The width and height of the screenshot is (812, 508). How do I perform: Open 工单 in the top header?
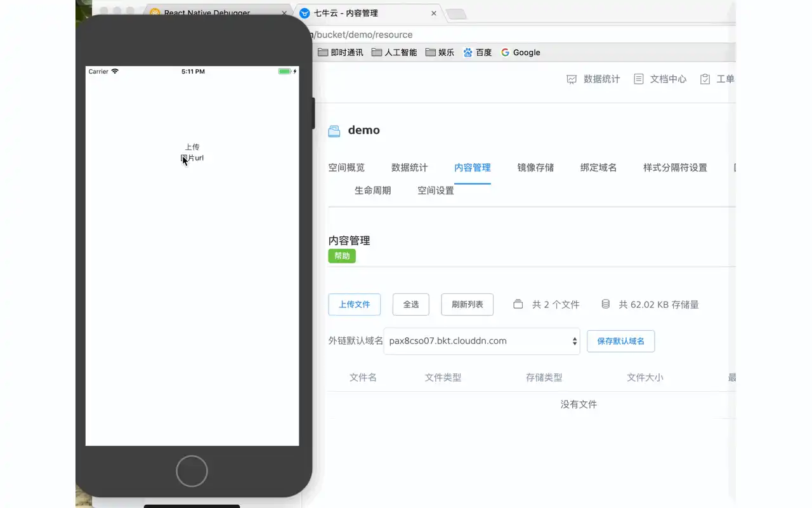717,79
